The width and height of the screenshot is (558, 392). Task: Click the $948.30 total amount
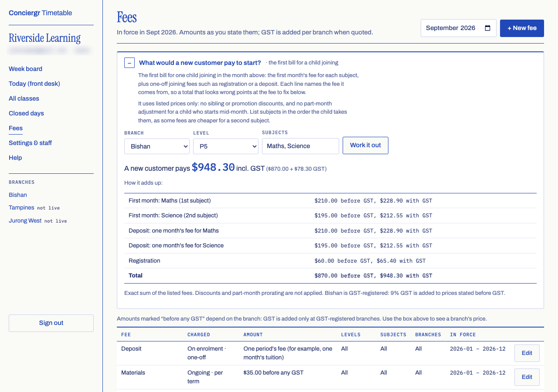(213, 167)
